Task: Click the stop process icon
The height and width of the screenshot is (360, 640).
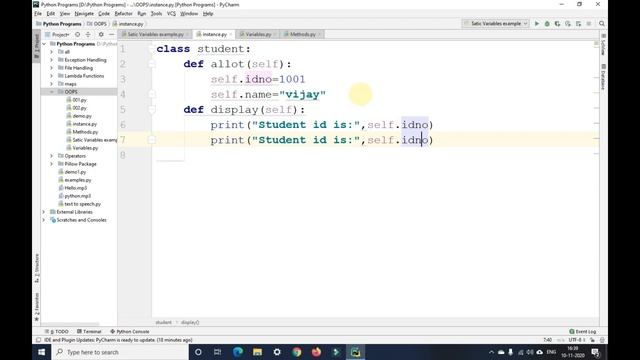Action: coord(589,24)
